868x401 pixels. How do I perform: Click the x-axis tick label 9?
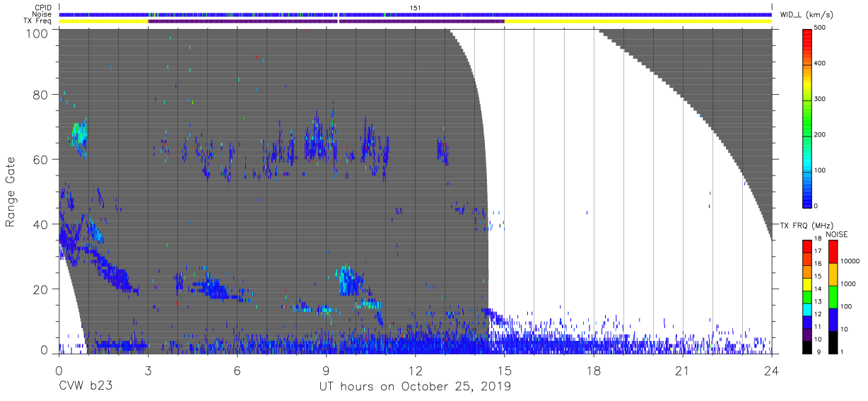click(326, 371)
